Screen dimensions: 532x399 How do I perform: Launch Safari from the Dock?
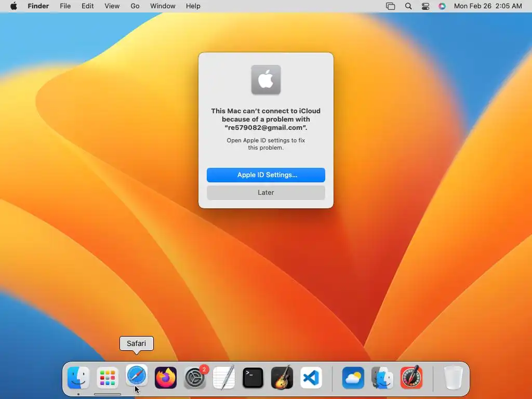click(137, 376)
